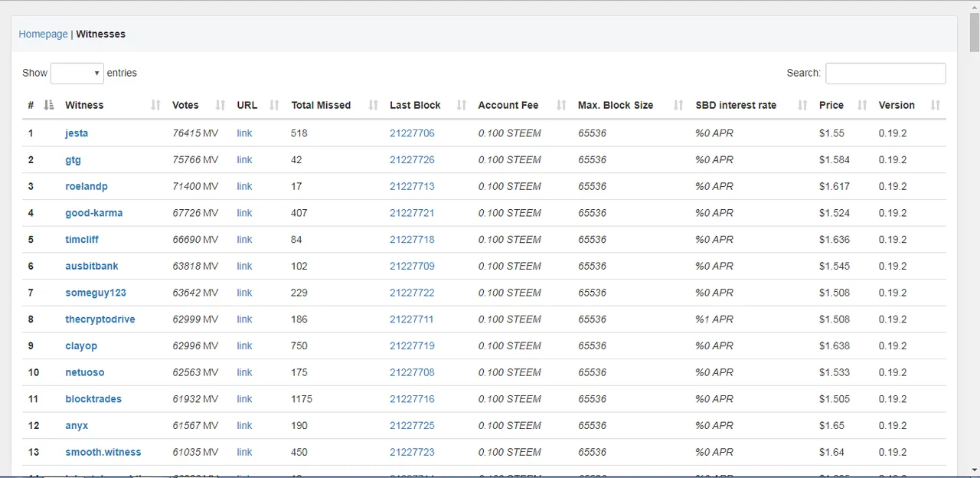
Task: Open witness anyx profile
Action: pyautogui.click(x=77, y=425)
